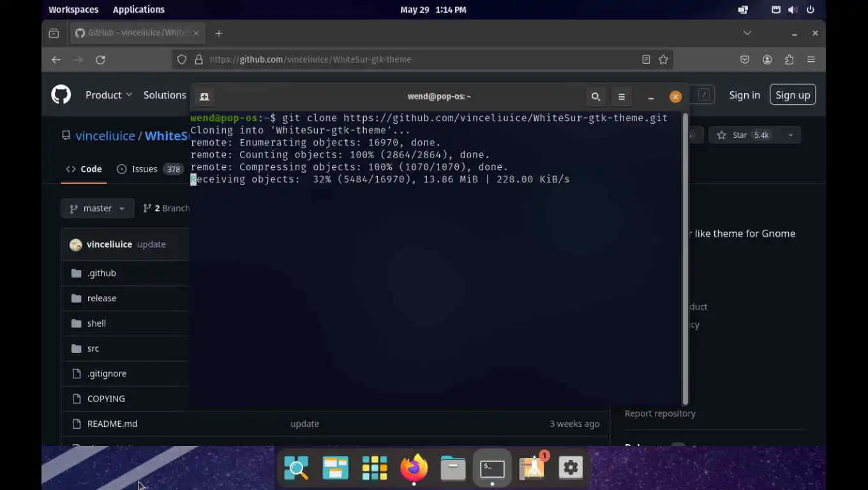This screenshot has width=868, height=490.
Task: Open Pocket save icon in Firefox
Action: point(745,59)
